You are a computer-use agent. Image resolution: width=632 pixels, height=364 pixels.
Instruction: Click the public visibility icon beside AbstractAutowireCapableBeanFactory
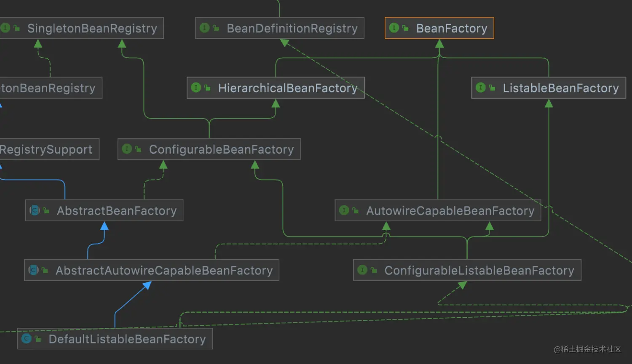tap(45, 270)
